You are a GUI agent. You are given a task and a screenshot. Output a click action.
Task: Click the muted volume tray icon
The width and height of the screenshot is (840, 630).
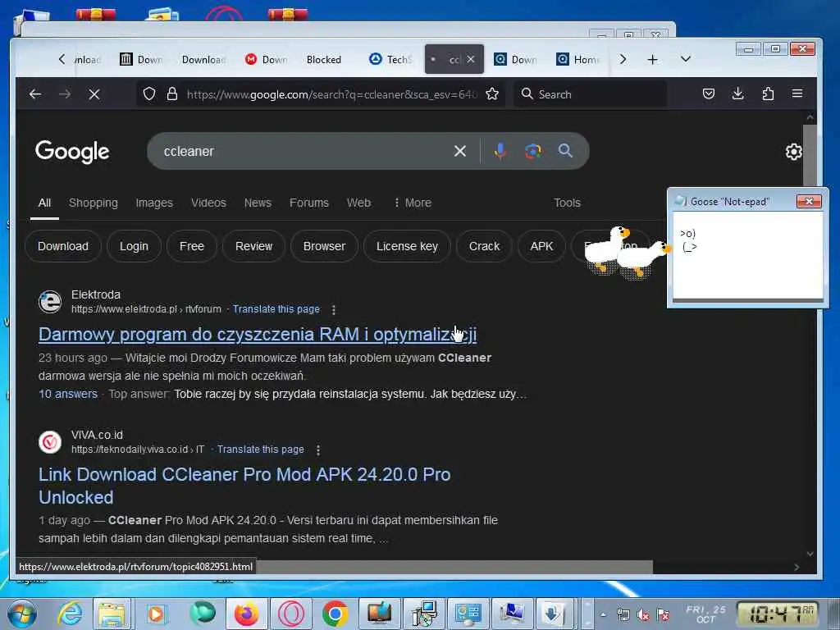(643, 615)
